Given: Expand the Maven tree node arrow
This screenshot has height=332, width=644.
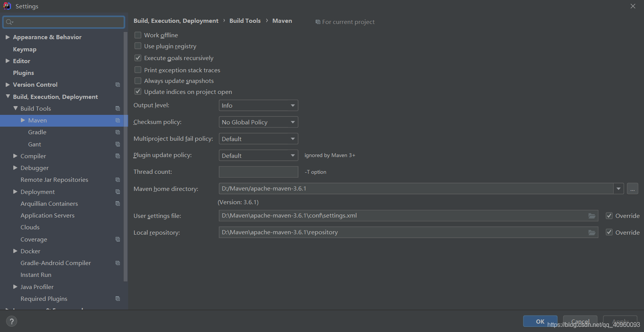Looking at the screenshot, I should click(x=23, y=121).
